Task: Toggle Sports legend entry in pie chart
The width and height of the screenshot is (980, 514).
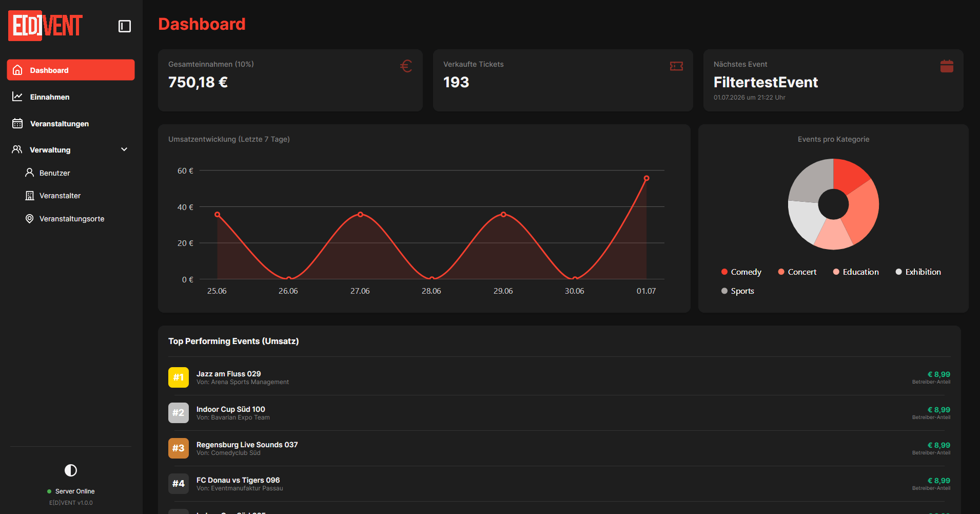Action: [x=738, y=291]
